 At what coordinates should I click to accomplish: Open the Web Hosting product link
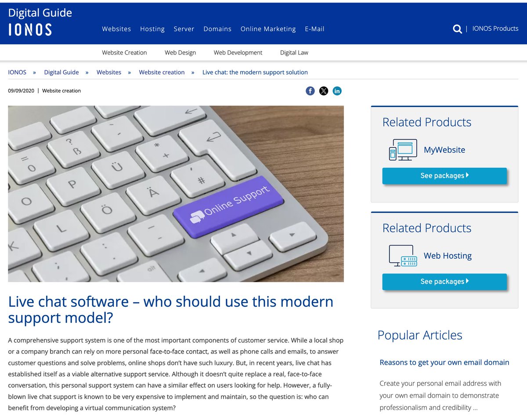pyautogui.click(x=448, y=256)
